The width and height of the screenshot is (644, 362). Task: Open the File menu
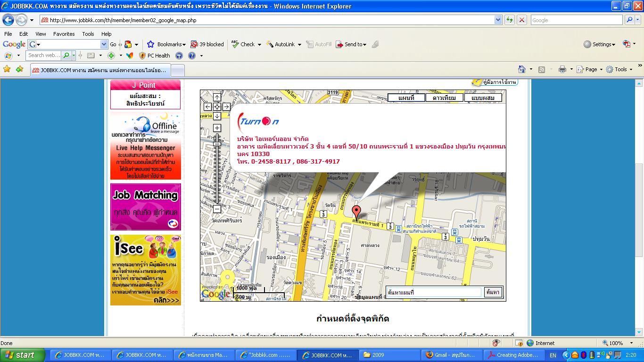(8, 34)
